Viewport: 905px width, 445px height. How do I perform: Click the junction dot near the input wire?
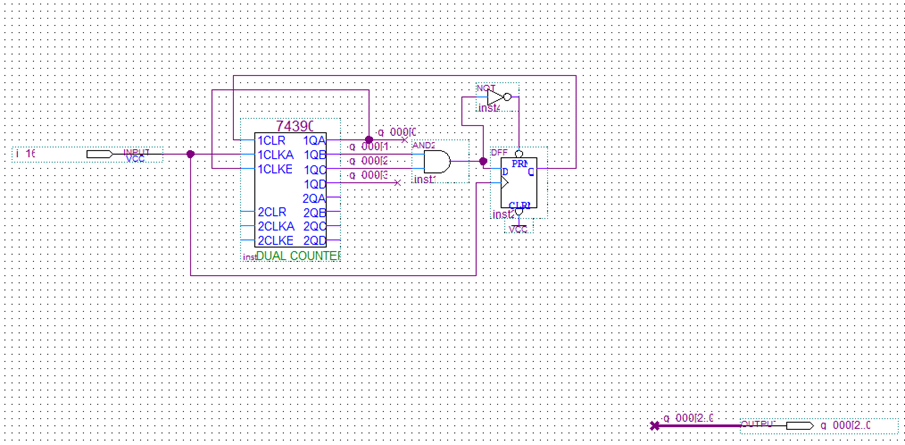pos(190,154)
